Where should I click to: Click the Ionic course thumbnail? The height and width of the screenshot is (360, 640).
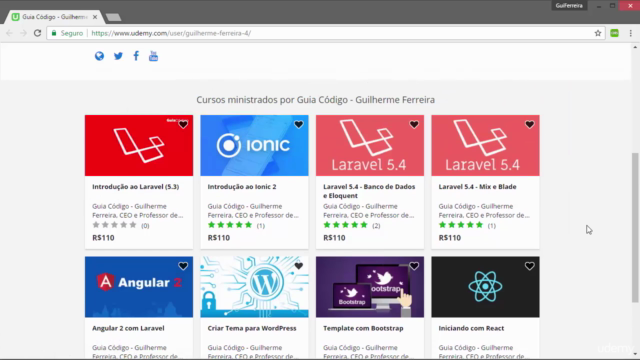(x=254, y=145)
